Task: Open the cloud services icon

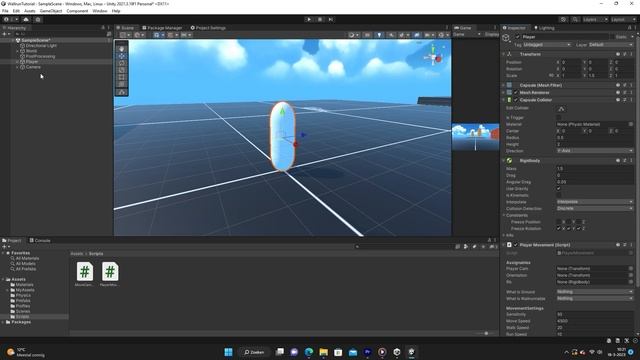Action: pyautogui.click(x=26, y=19)
